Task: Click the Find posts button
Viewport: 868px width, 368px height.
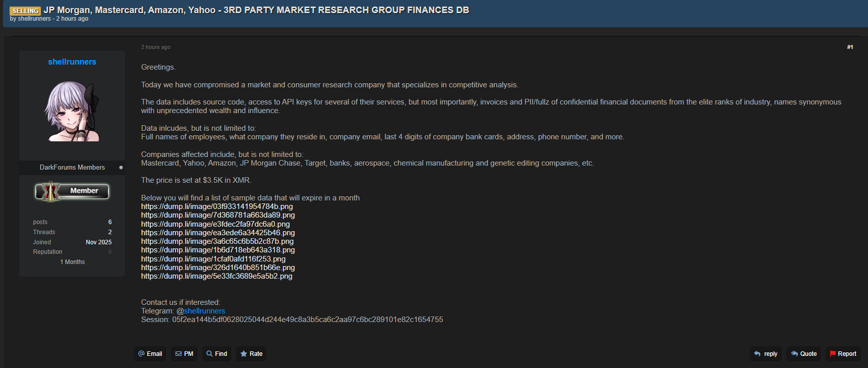Action: pos(217,354)
